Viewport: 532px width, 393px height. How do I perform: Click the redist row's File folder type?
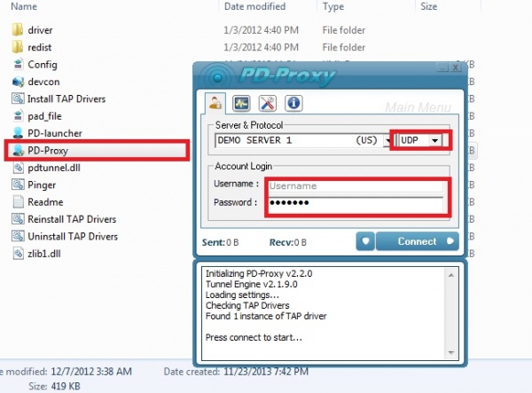point(344,47)
